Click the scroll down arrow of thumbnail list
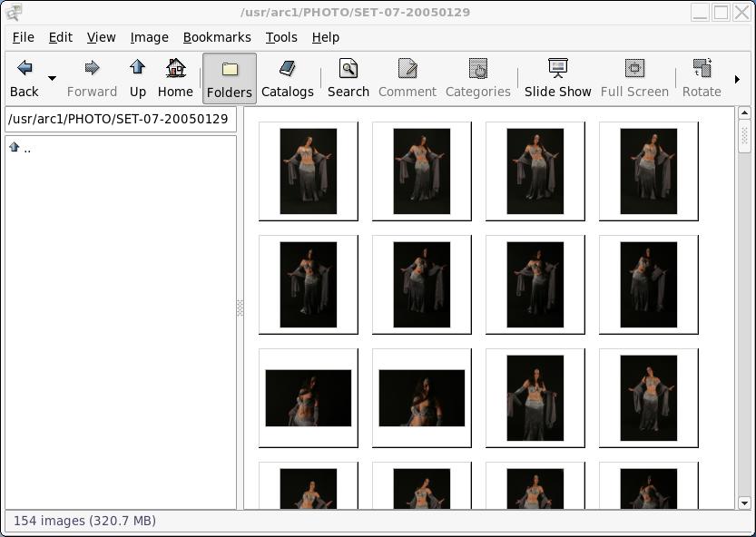Screen dimensions: 756x537 (x=744, y=503)
